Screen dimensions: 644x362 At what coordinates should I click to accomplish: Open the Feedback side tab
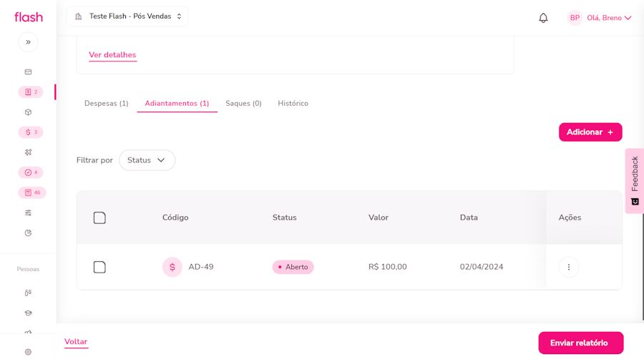pyautogui.click(x=634, y=180)
